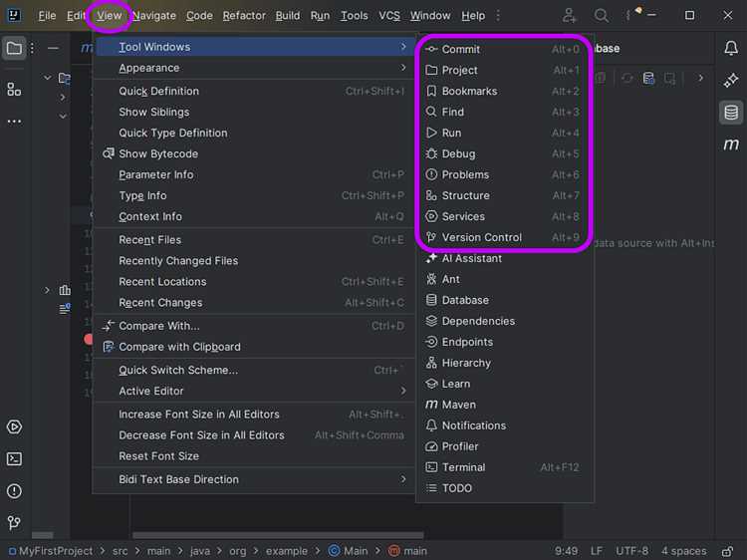Open the Commit tool window entry

(x=504, y=49)
